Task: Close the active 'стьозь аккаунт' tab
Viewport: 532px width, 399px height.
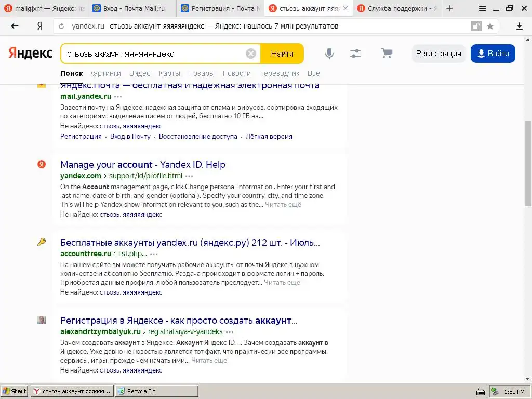Action: [x=345, y=8]
